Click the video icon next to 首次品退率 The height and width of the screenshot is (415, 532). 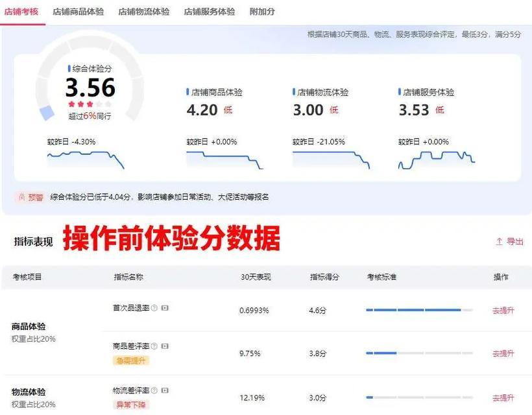[165, 308]
